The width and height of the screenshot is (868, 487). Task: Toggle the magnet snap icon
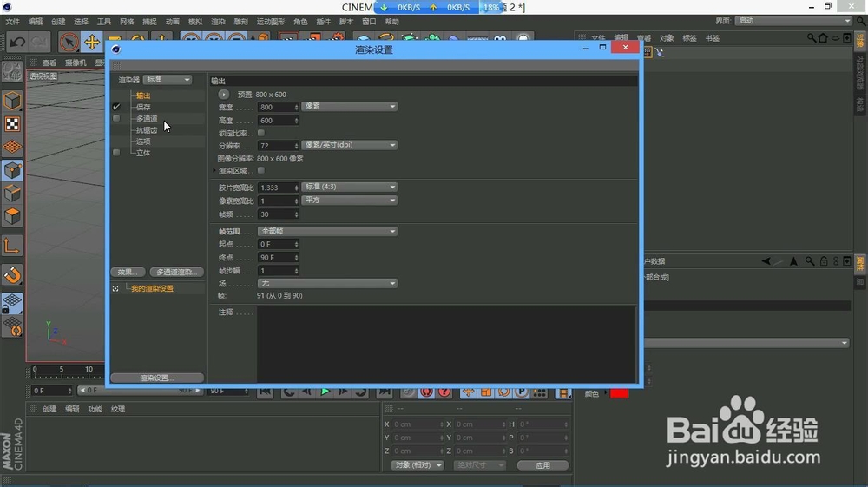click(x=12, y=275)
